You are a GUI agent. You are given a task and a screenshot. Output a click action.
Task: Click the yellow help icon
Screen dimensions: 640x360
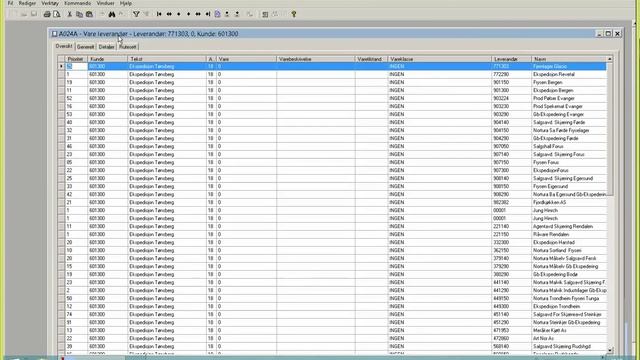[x=293, y=14]
